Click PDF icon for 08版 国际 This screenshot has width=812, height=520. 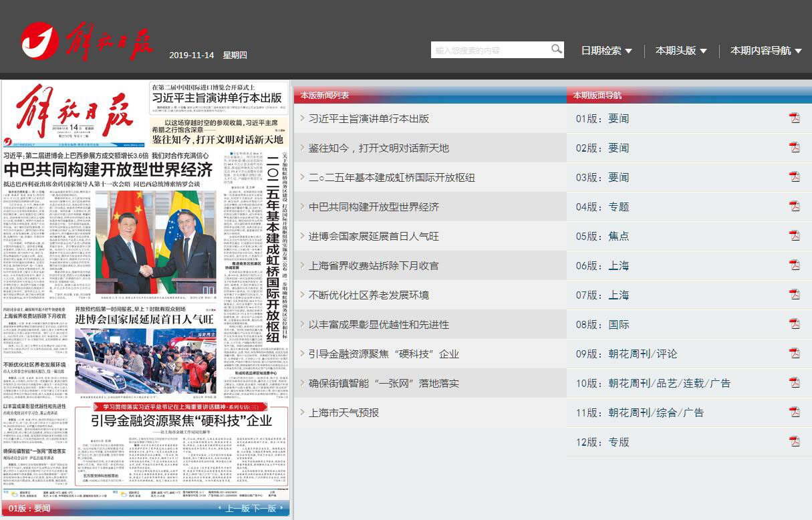coord(795,324)
